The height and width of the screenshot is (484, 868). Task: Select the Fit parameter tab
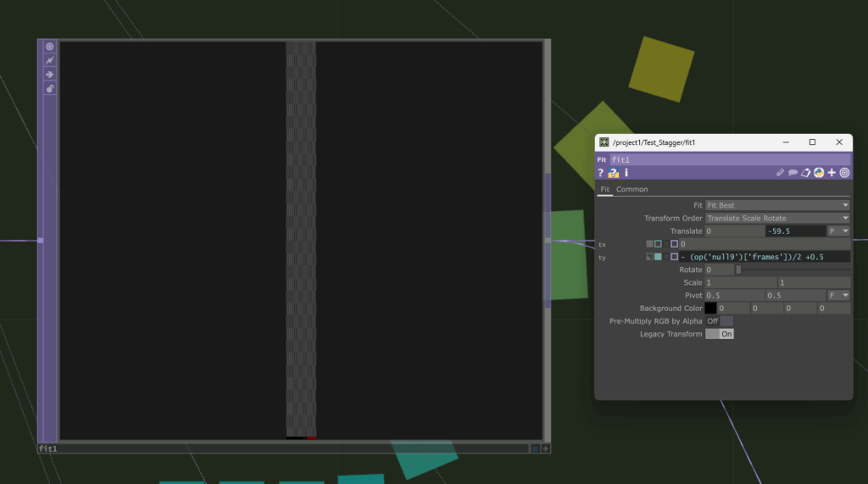tap(605, 189)
